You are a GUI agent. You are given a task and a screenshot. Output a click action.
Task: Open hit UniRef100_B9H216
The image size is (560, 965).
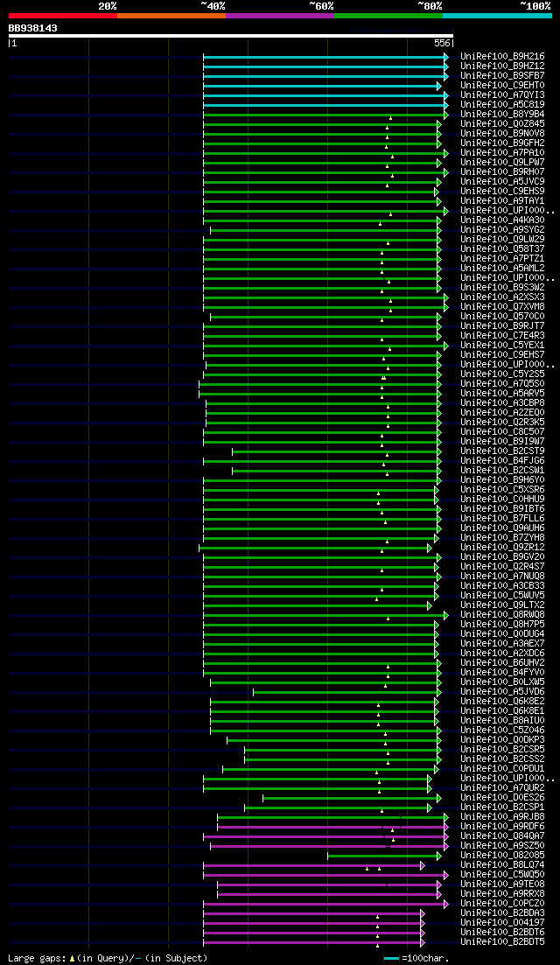tap(502, 57)
